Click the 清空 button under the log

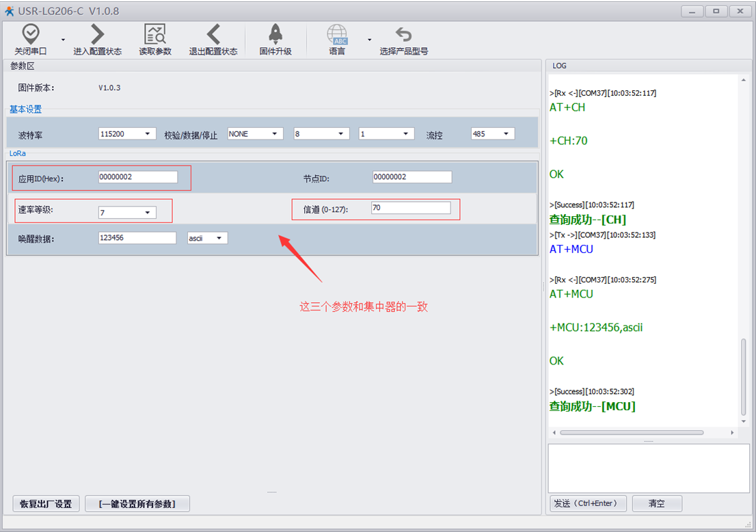656,503
